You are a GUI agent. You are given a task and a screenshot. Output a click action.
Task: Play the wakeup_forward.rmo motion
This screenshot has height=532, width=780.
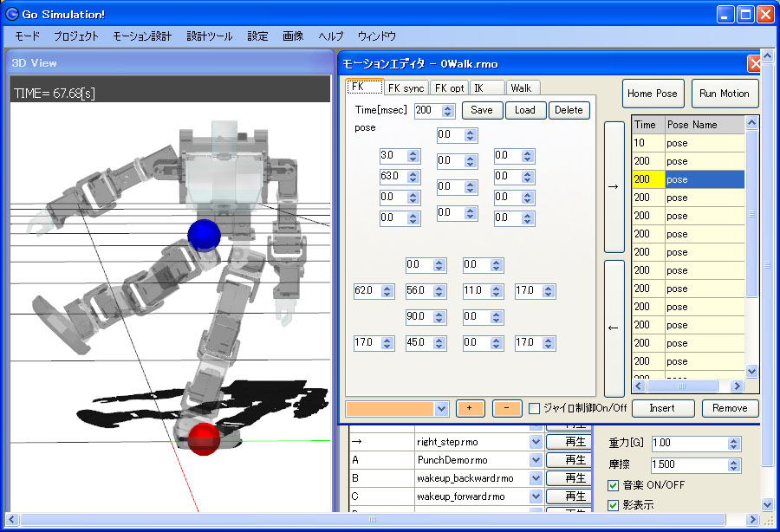point(569,496)
